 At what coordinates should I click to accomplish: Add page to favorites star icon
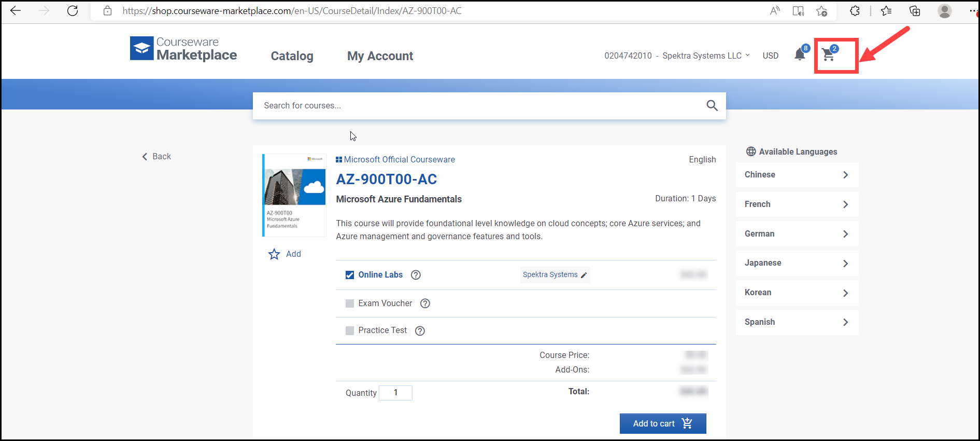coord(821,11)
